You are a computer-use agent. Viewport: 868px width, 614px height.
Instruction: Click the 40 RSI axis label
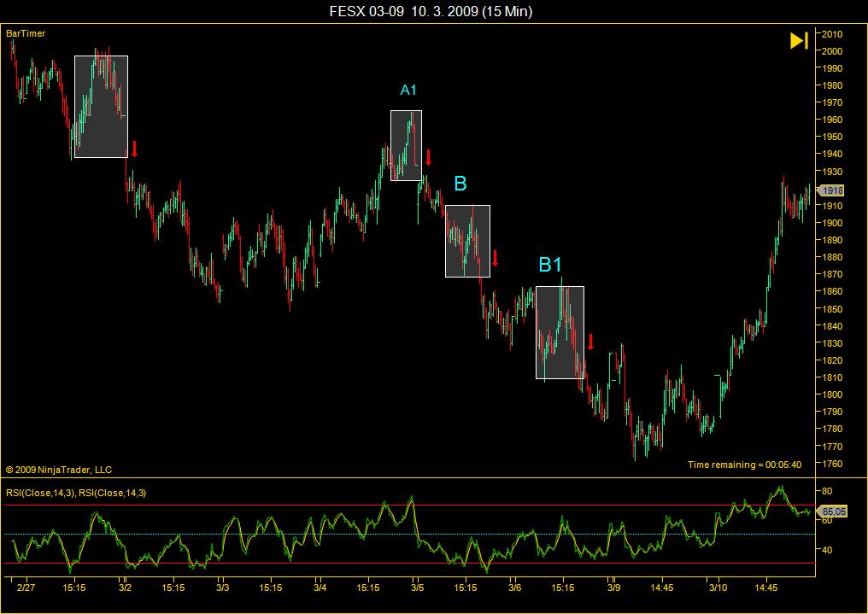coord(827,550)
